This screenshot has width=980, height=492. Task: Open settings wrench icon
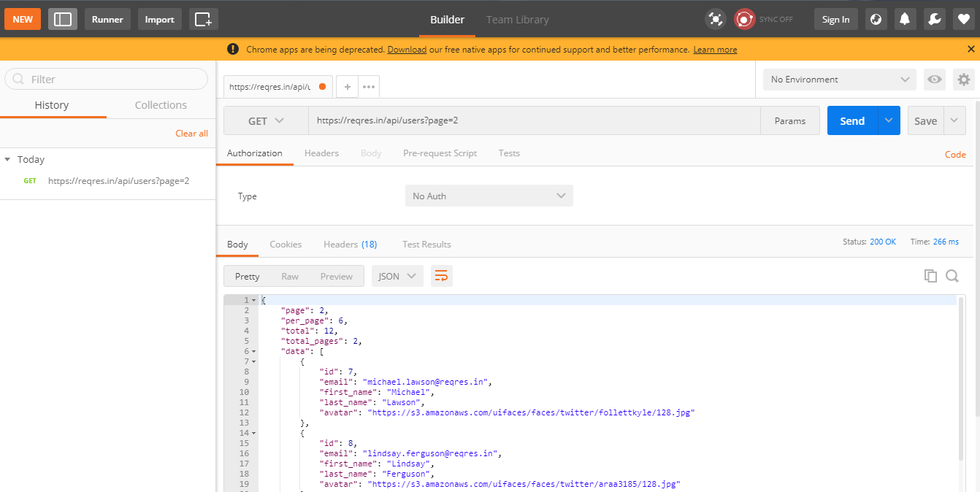pyautogui.click(x=934, y=20)
